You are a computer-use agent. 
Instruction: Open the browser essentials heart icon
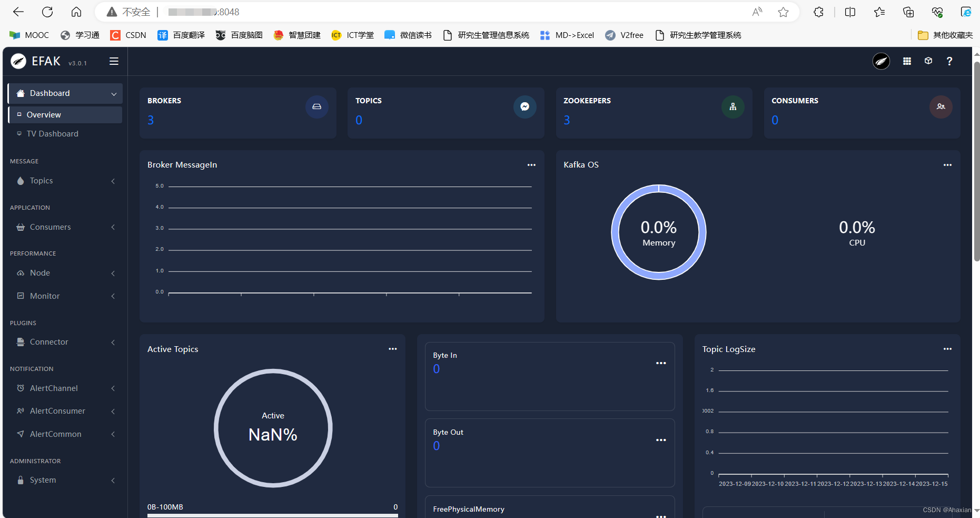[x=937, y=12]
